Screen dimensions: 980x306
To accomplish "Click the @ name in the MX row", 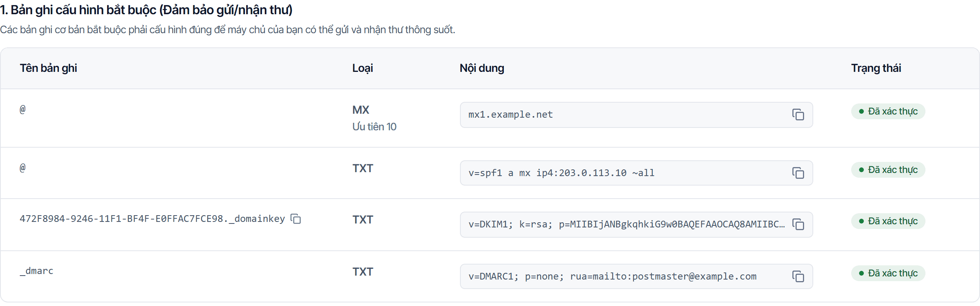I will (23, 109).
